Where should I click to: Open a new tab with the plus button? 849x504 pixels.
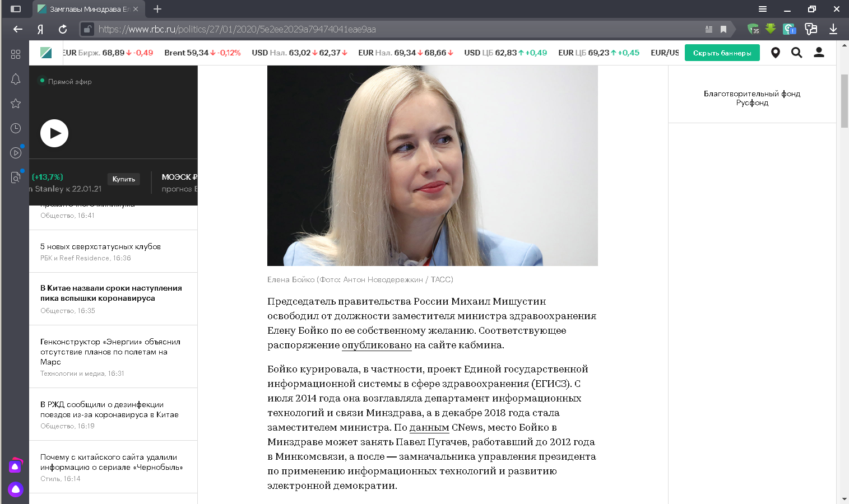(x=157, y=9)
